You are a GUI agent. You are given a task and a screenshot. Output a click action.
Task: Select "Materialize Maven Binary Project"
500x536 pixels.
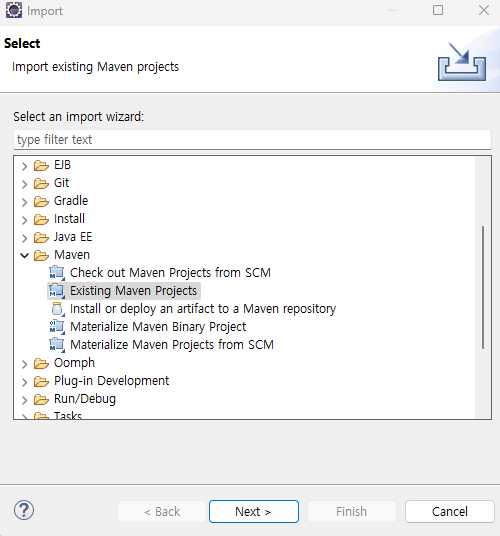click(158, 327)
